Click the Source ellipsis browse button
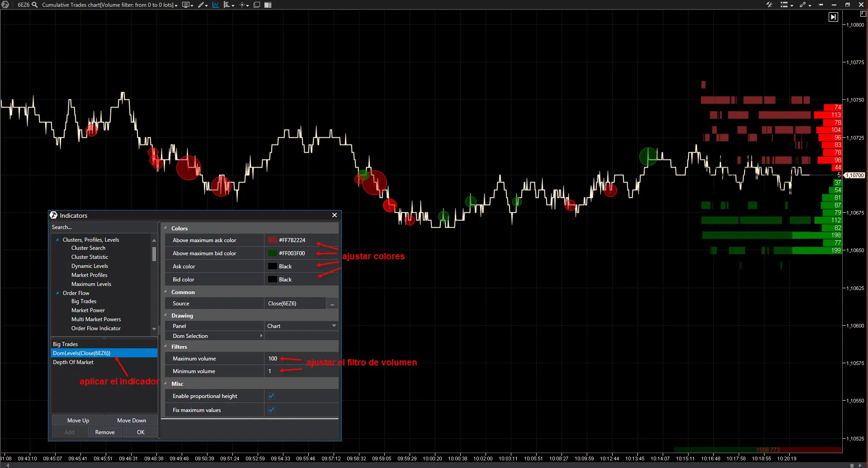This screenshot has width=868, height=468. coord(332,304)
